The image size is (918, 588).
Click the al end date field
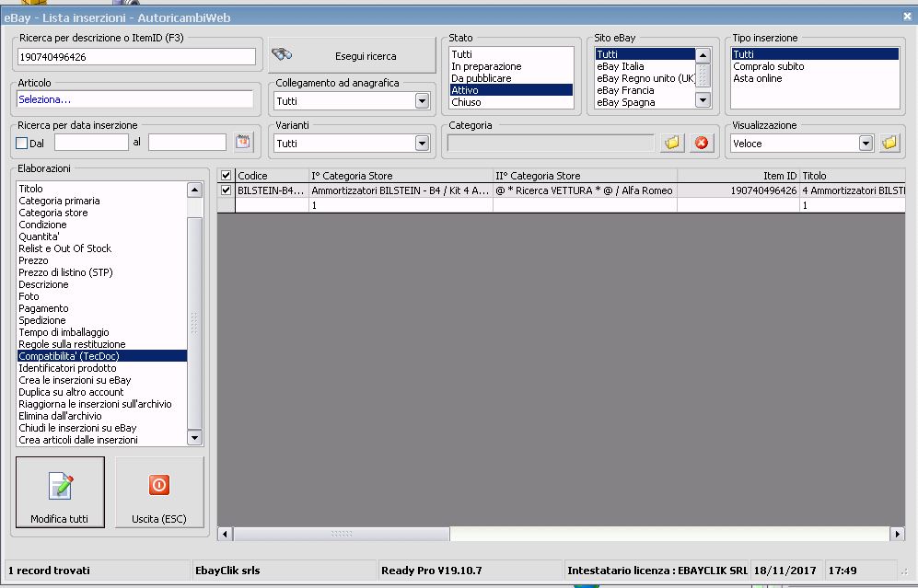(x=187, y=143)
